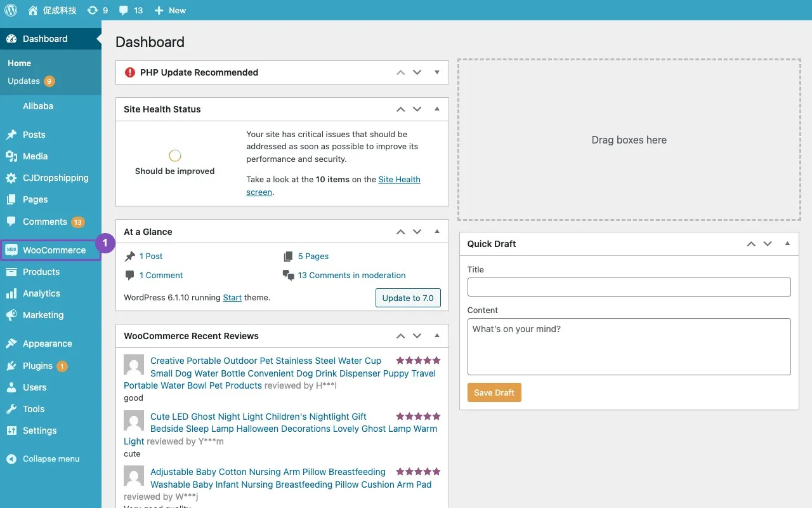The width and height of the screenshot is (812, 508).
Task: Click the CJDropshipping gear icon
Action: (x=11, y=178)
